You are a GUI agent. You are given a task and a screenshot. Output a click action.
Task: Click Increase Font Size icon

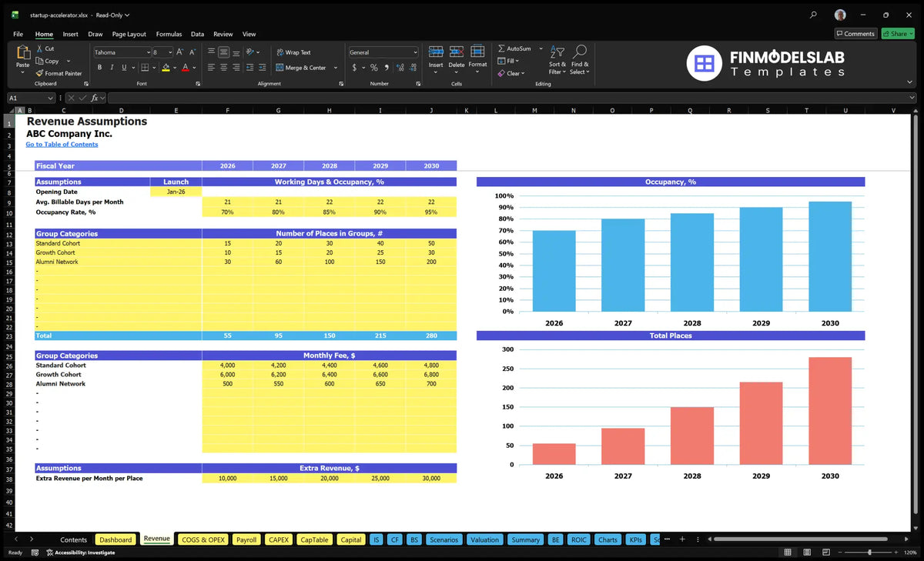pos(180,52)
